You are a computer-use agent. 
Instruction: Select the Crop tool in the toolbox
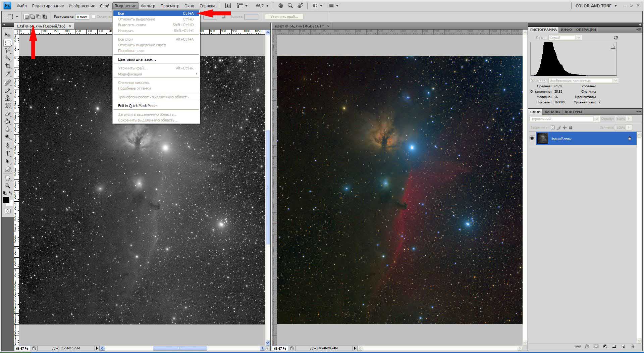coord(8,66)
